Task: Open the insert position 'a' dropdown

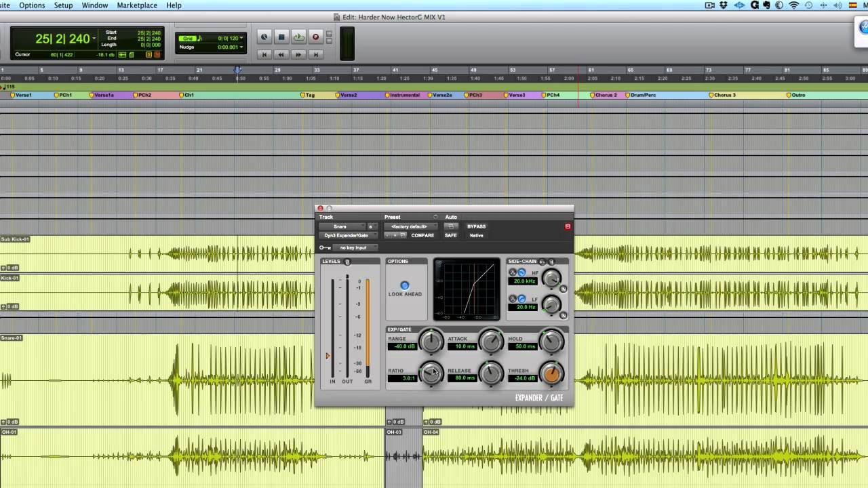Action: coord(372,226)
